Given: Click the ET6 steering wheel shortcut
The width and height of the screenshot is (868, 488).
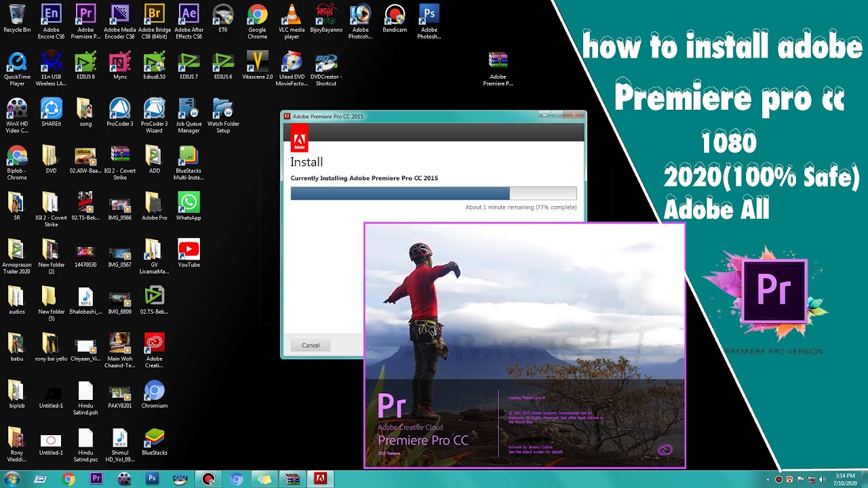Looking at the screenshot, I should pyautogui.click(x=223, y=18).
